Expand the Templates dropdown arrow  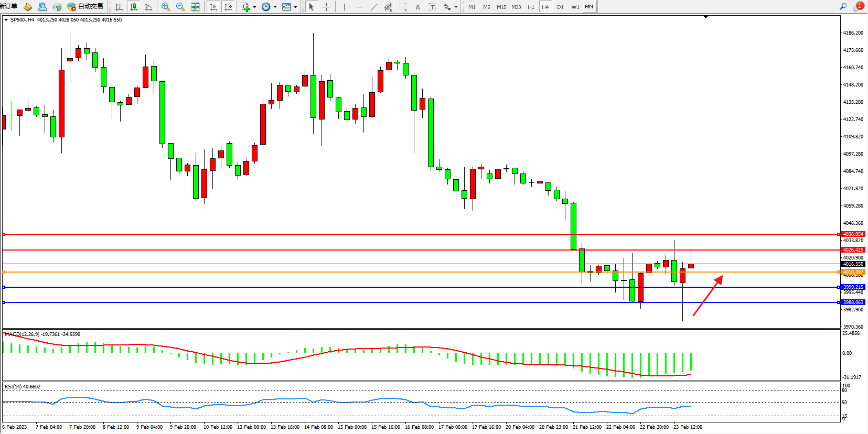tap(295, 7)
